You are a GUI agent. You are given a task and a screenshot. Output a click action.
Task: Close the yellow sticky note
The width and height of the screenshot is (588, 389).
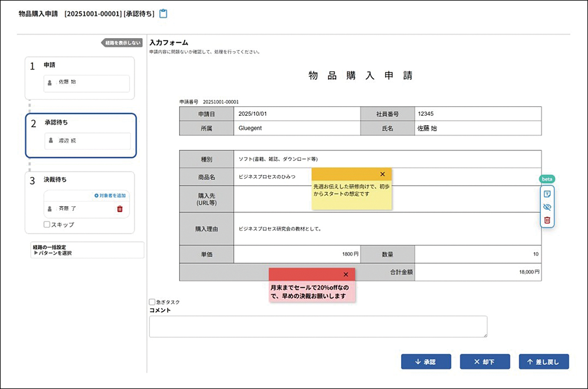coord(382,174)
